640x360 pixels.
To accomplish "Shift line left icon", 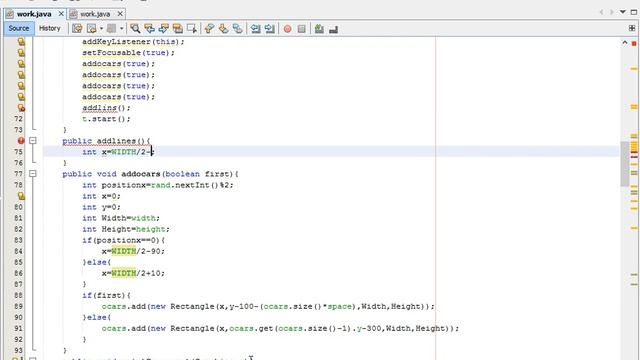I will point(256,29).
